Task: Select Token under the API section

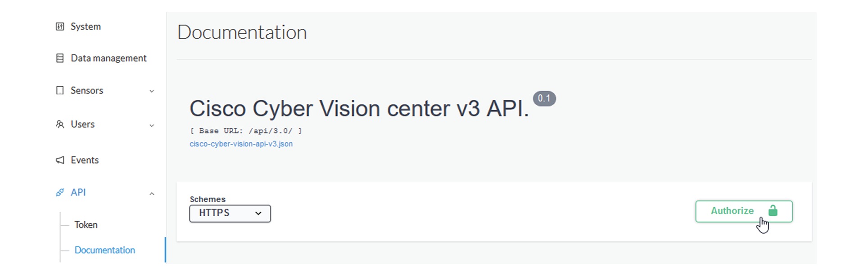Action: (x=86, y=224)
